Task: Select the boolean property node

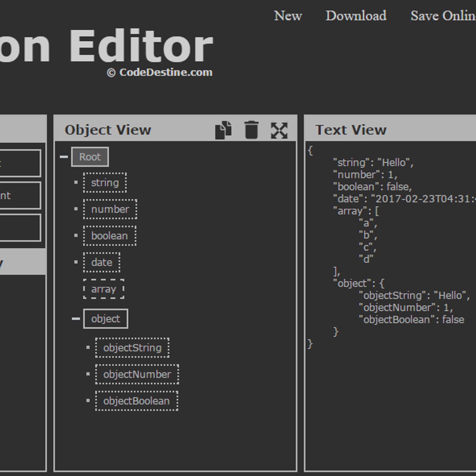Action: tap(109, 236)
